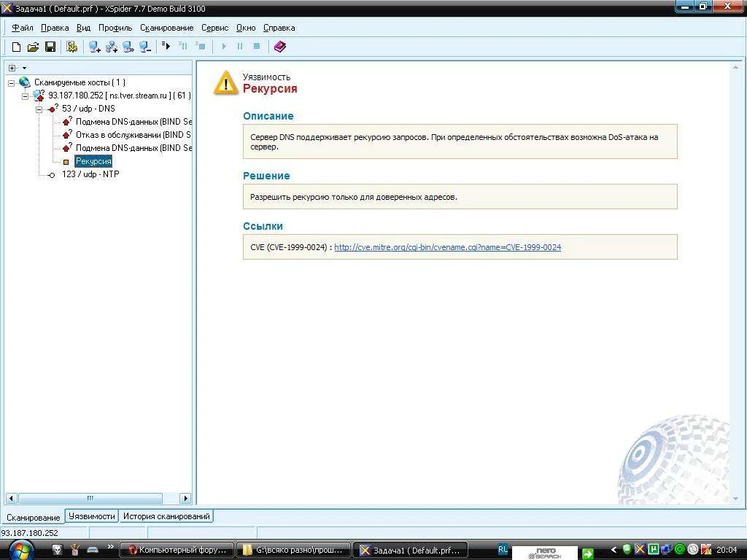Screen dimensions: 747x560
Task: Open the Окно menu
Action: [x=246, y=28]
